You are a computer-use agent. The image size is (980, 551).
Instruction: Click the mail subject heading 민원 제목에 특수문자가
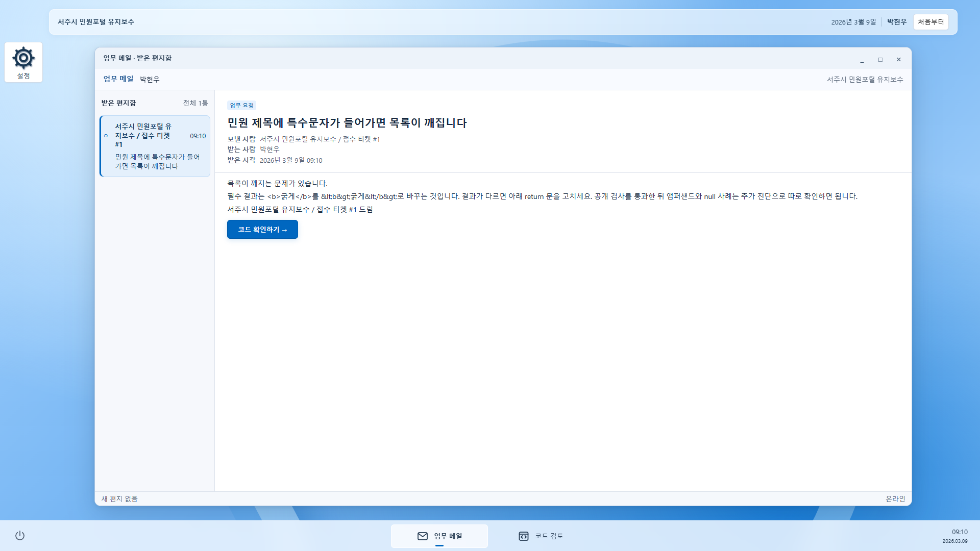coord(347,123)
